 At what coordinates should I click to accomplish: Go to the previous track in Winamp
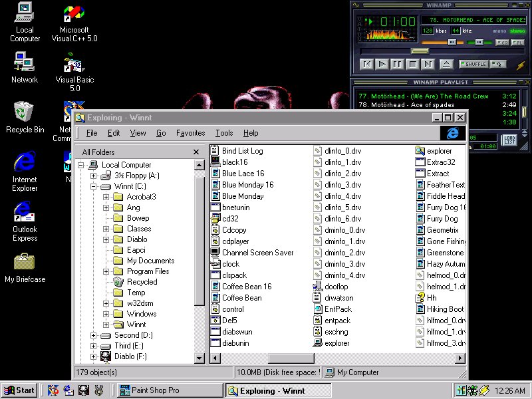pos(367,64)
